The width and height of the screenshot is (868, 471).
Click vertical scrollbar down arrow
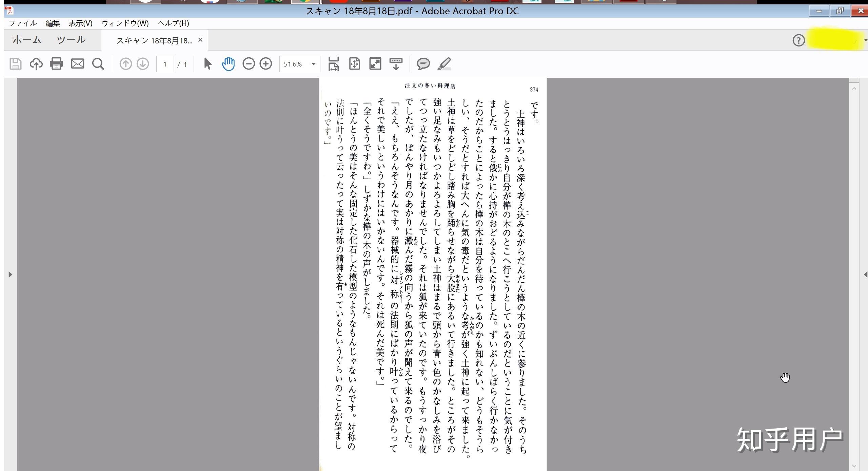pyautogui.click(x=854, y=466)
